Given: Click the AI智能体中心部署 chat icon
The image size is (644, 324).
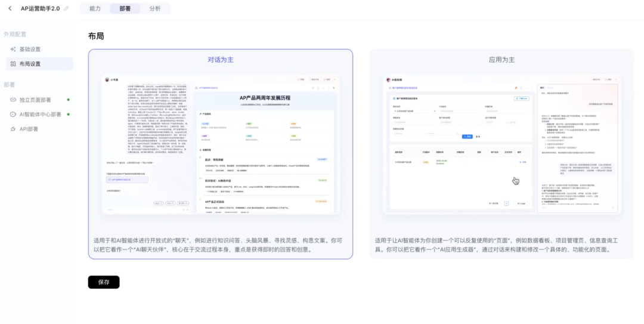Looking at the screenshot, I should point(13,114).
